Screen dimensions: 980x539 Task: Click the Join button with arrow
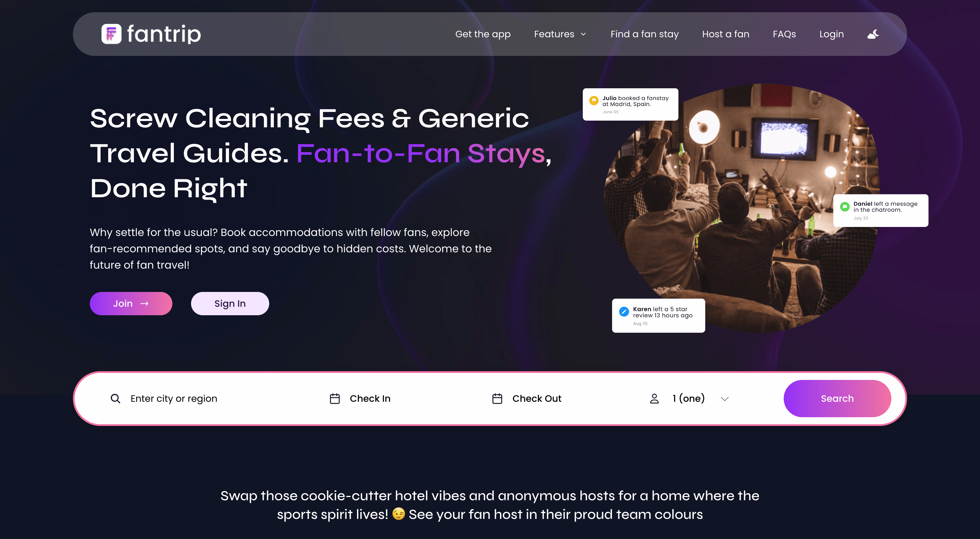point(131,303)
